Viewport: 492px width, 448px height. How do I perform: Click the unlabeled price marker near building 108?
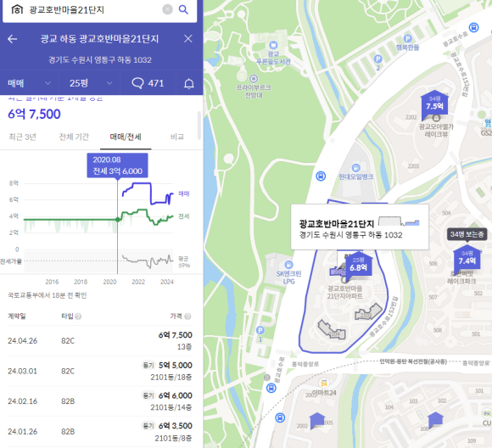[435, 420]
